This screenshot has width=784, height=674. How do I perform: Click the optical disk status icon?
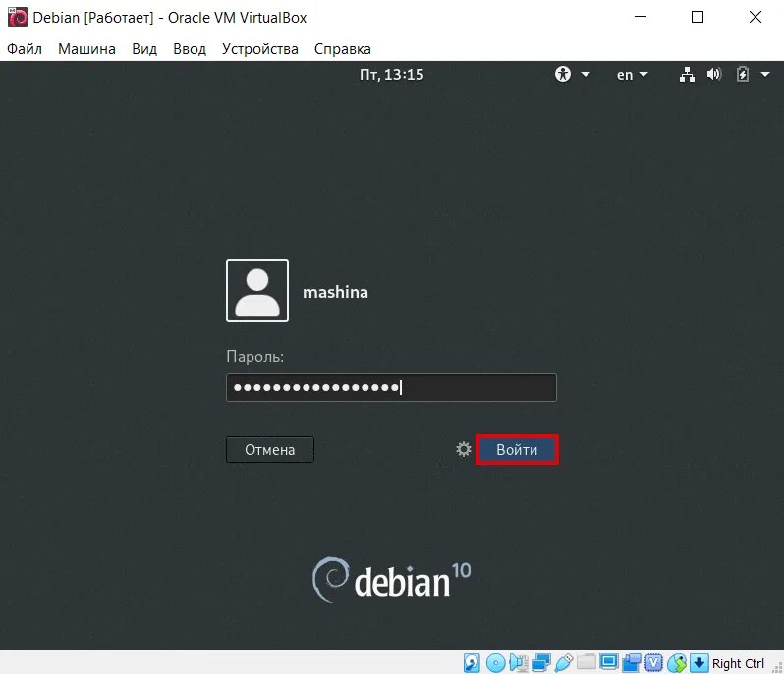495,663
